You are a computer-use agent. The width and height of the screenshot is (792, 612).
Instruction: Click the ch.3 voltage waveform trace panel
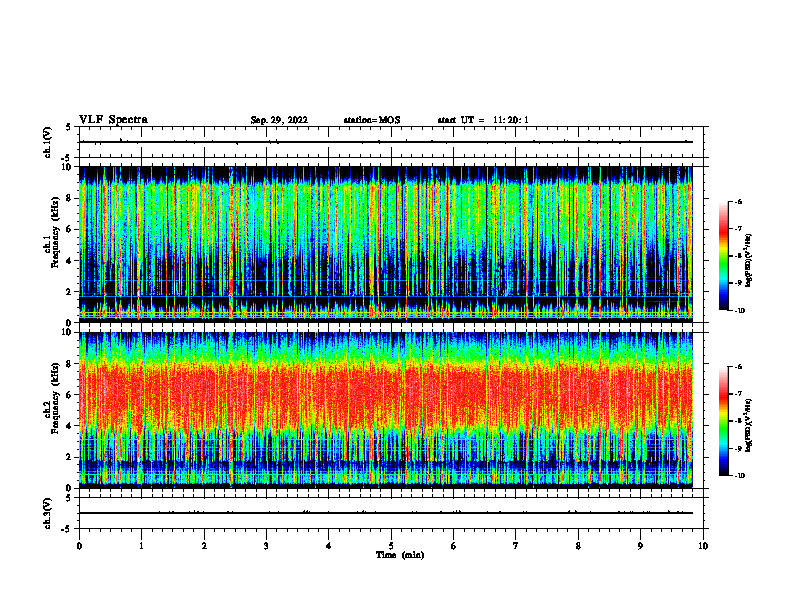(391, 513)
